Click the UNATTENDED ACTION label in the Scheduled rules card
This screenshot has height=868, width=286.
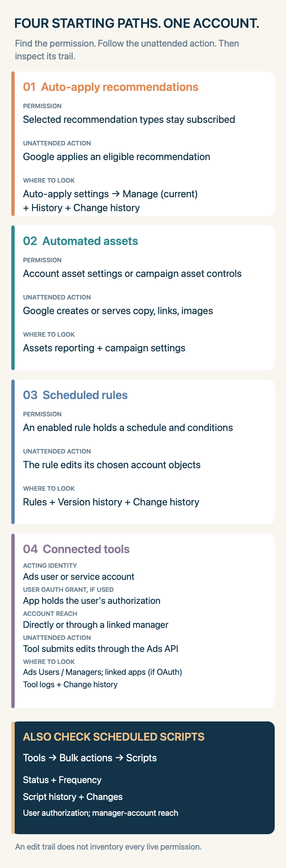pyautogui.click(x=57, y=451)
